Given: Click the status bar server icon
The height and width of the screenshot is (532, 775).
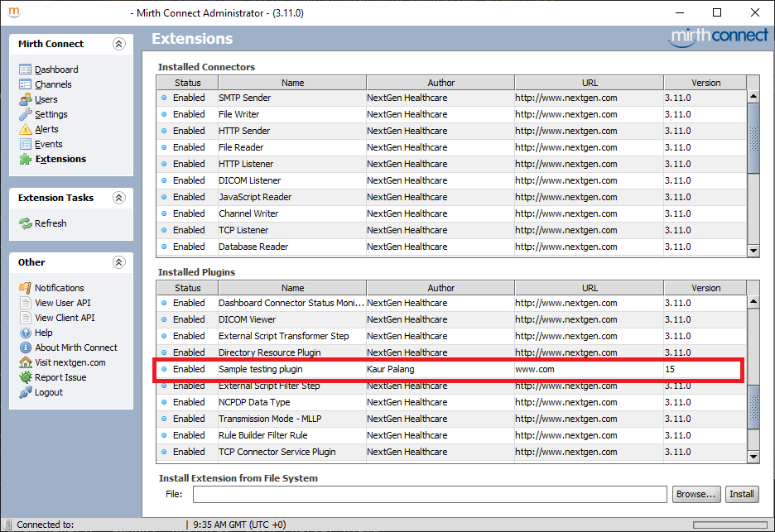Looking at the screenshot, I should 7,524.
